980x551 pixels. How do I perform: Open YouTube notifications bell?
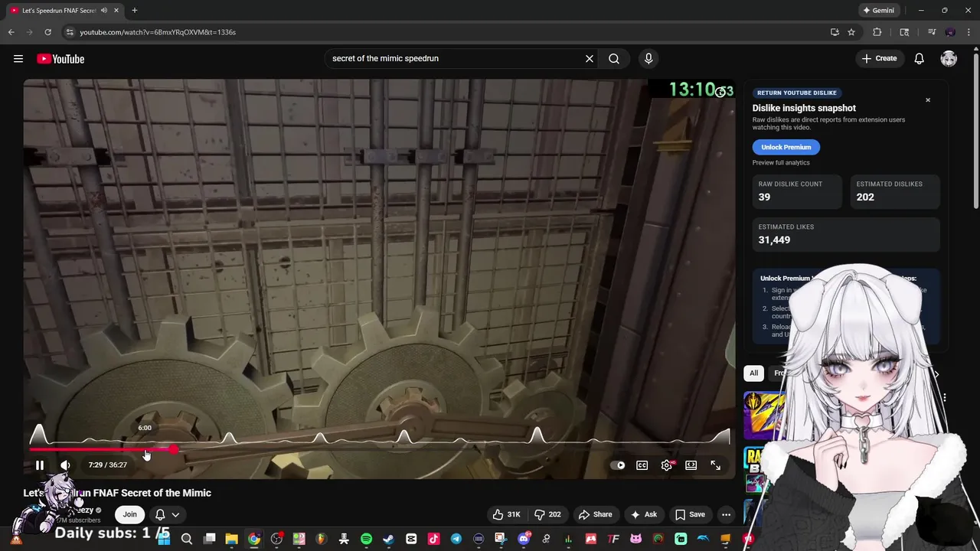click(920, 58)
